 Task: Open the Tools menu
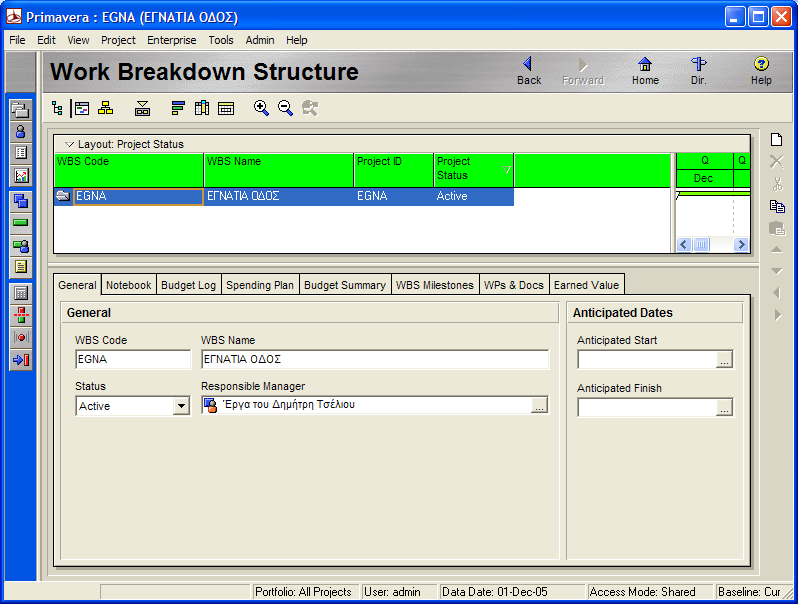coord(221,40)
